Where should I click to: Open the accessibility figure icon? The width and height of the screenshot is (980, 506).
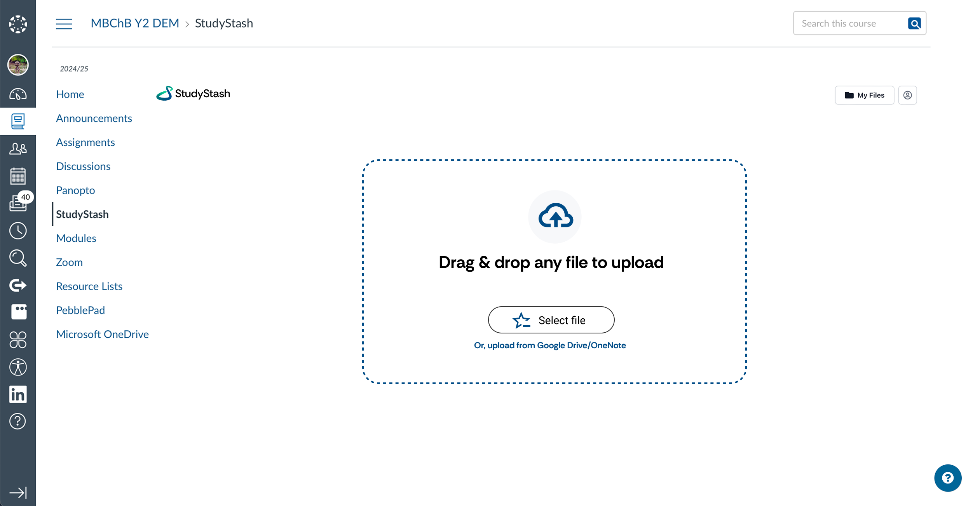click(x=18, y=367)
